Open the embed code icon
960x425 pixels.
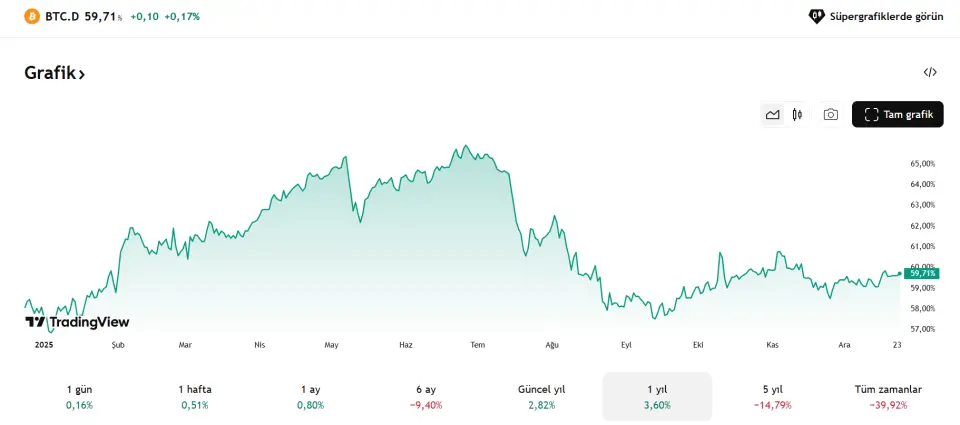tap(930, 72)
